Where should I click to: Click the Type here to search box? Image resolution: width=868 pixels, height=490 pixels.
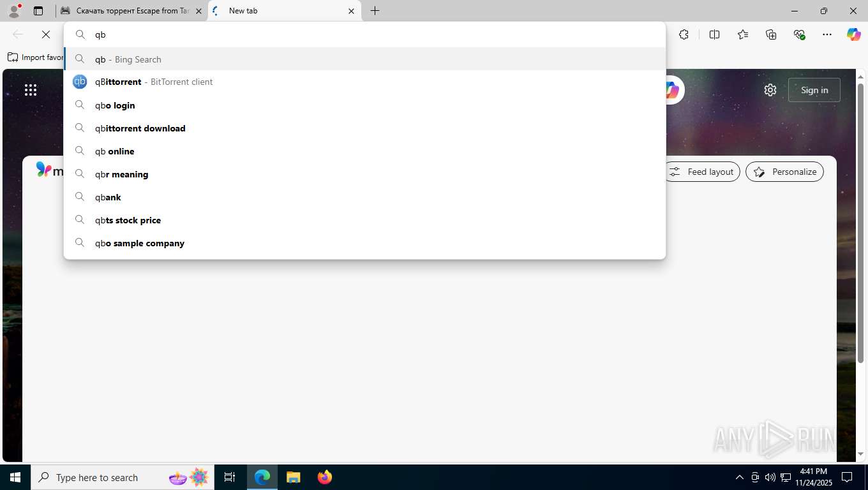(x=122, y=477)
